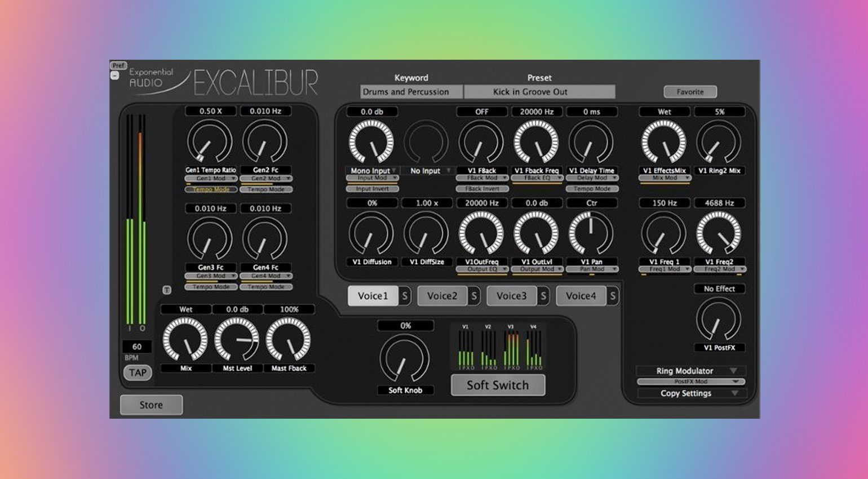Enable Tempo Mode under V1 Delay Time

pos(592,189)
